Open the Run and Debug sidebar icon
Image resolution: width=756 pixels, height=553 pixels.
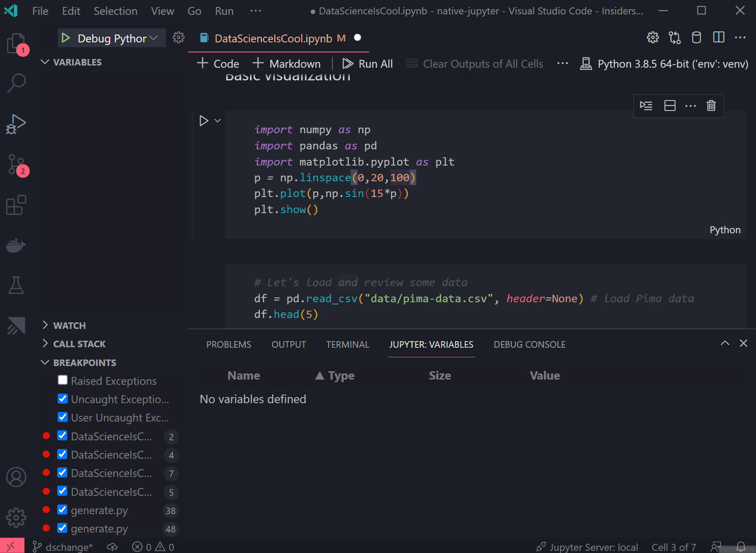(16, 124)
